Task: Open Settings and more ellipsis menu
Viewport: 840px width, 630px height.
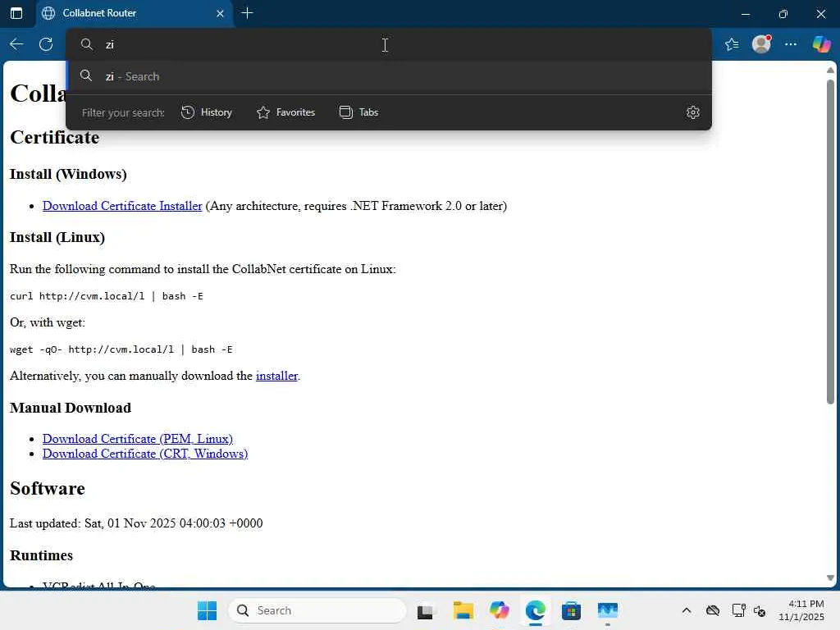Action: point(791,44)
